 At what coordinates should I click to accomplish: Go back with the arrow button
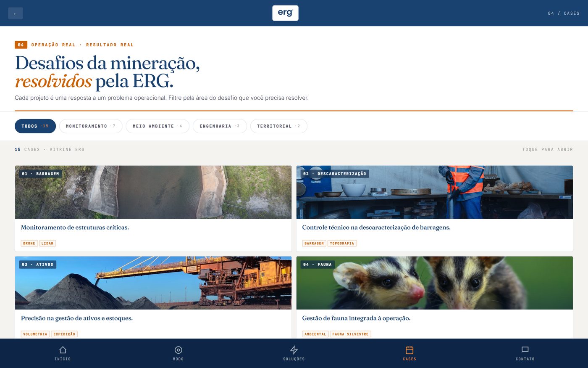[x=16, y=13]
